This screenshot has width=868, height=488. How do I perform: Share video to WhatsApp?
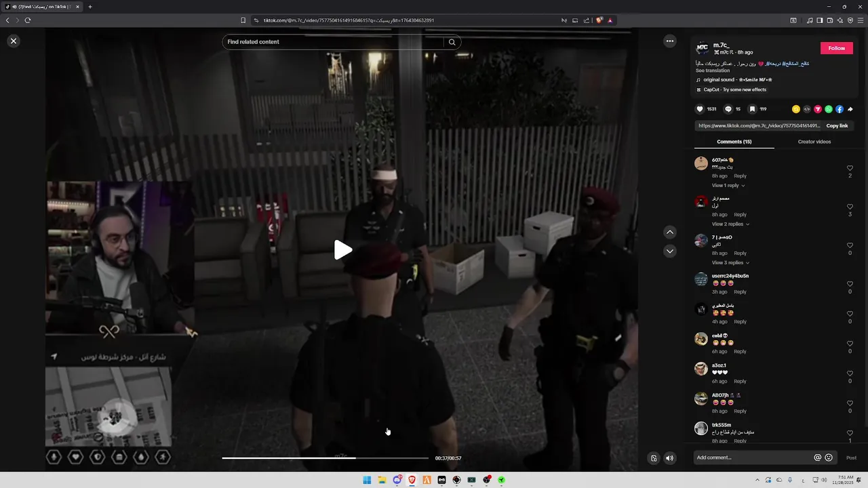(829, 109)
